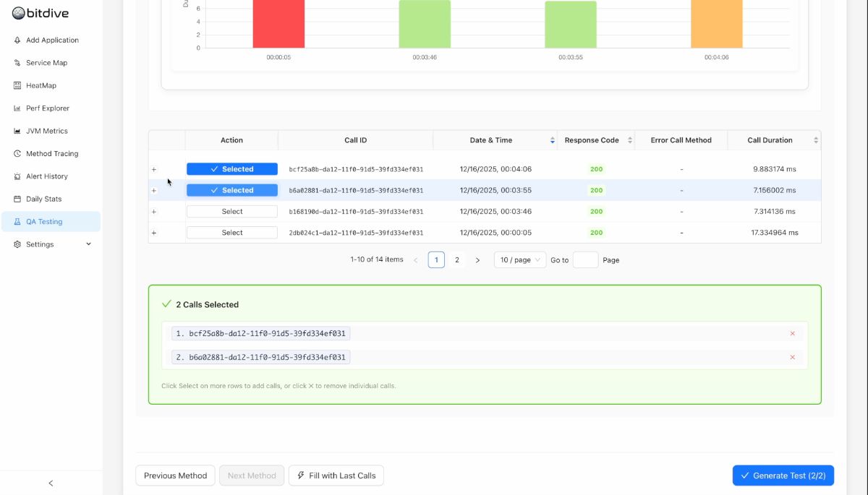
Task: Remove first selected call with red X
Action: click(792, 334)
